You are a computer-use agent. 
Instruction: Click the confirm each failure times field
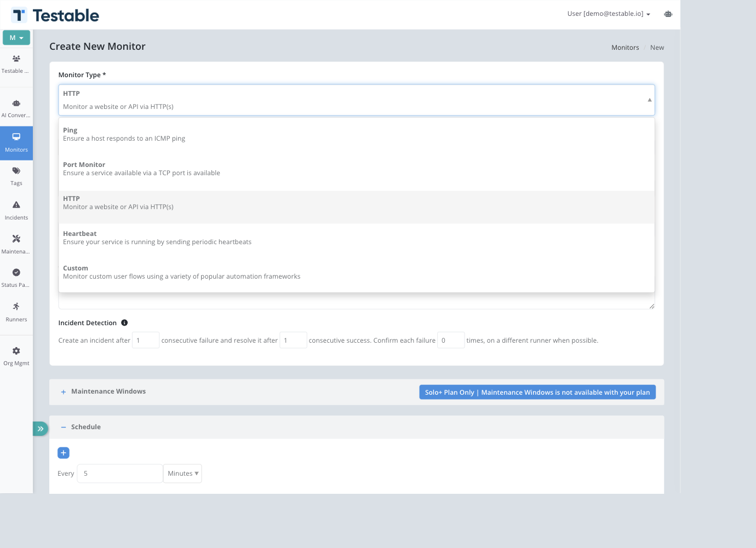click(x=451, y=340)
